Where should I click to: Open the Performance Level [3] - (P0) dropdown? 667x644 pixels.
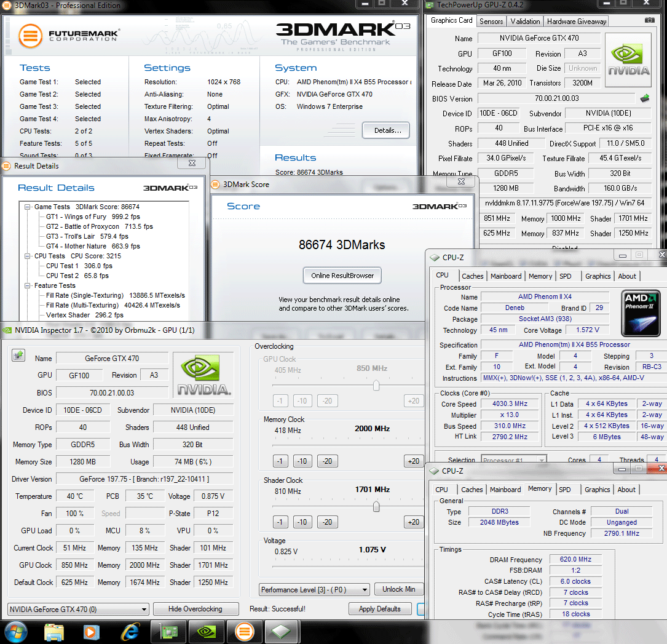(x=314, y=589)
